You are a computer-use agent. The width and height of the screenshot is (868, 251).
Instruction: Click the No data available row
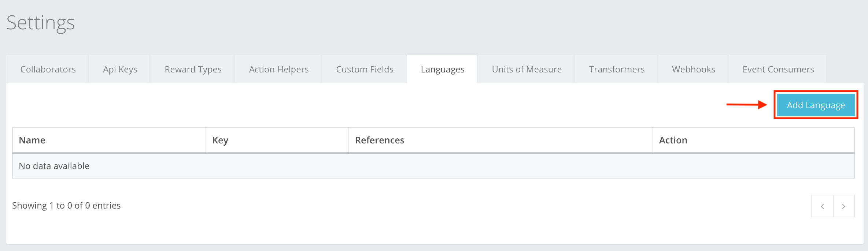[54, 166]
